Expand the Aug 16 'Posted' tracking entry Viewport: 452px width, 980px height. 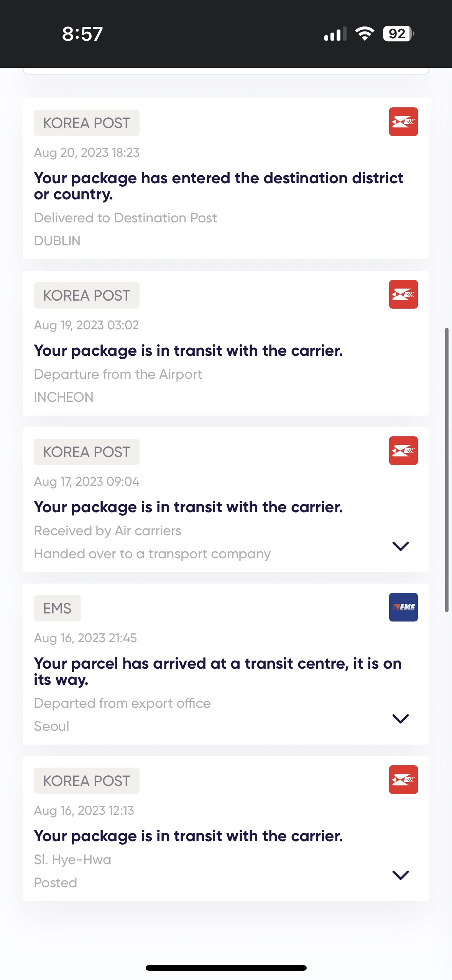click(x=401, y=875)
